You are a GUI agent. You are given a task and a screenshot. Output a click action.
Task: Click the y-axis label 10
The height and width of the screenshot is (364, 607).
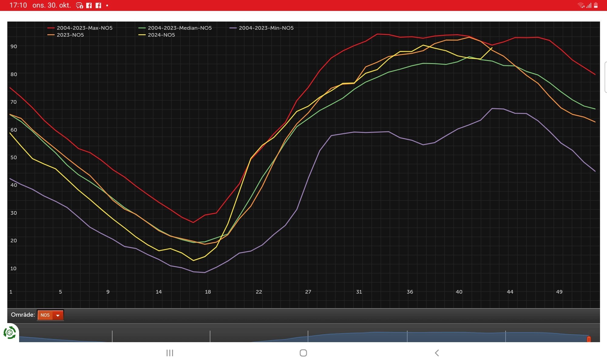[13, 268]
